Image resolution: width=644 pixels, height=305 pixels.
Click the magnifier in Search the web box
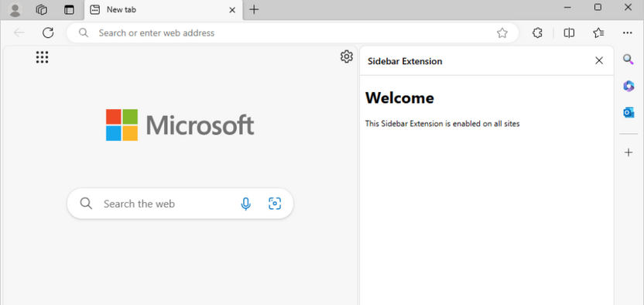click(86, 203)
